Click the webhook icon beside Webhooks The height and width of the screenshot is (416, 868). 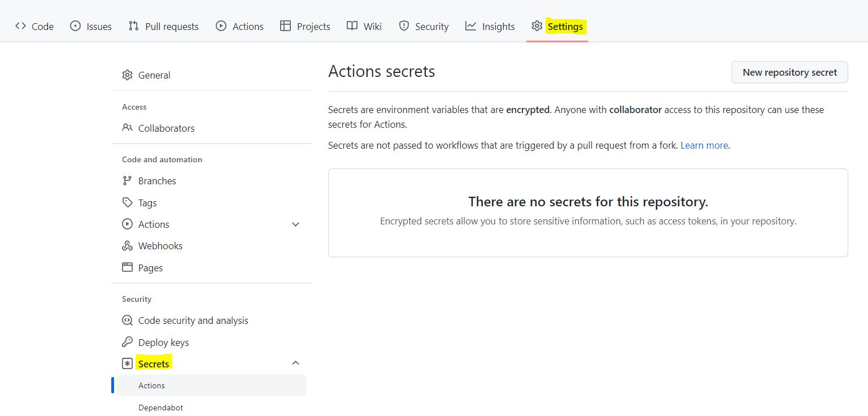coord(127,246)
